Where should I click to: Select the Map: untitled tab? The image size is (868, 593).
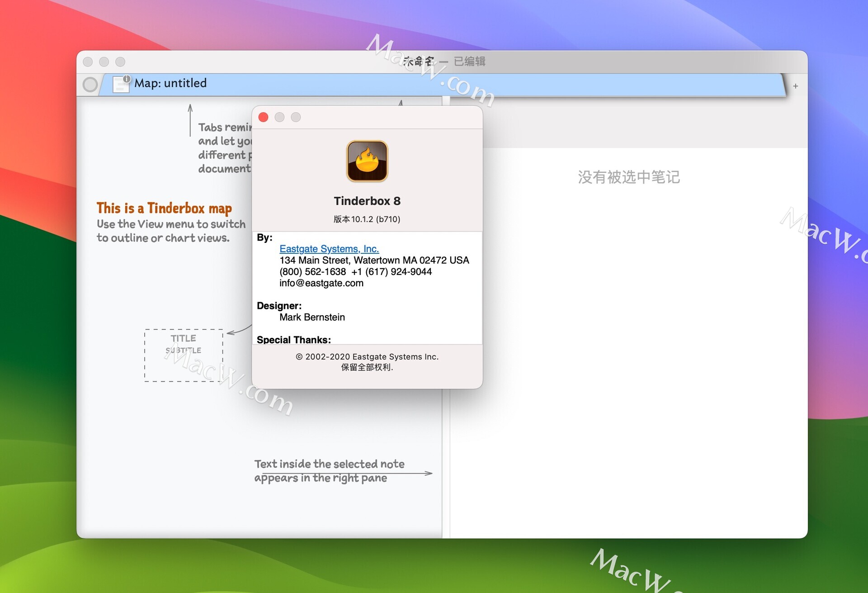pos(442,84)
